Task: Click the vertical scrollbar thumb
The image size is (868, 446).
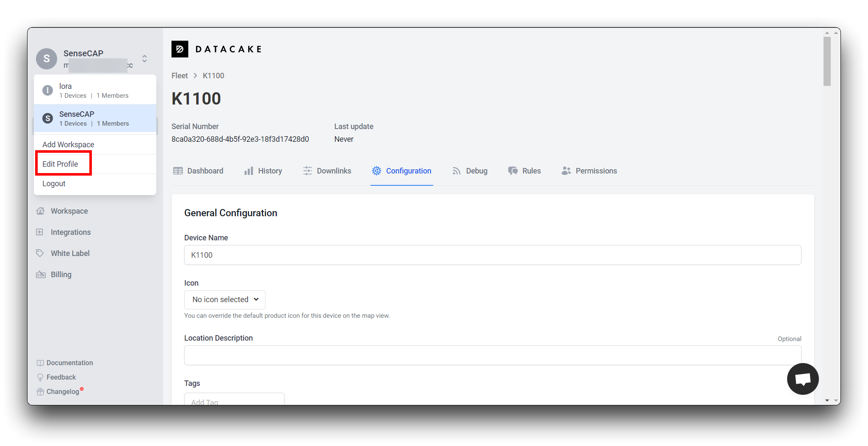Action: click(827, 61)
